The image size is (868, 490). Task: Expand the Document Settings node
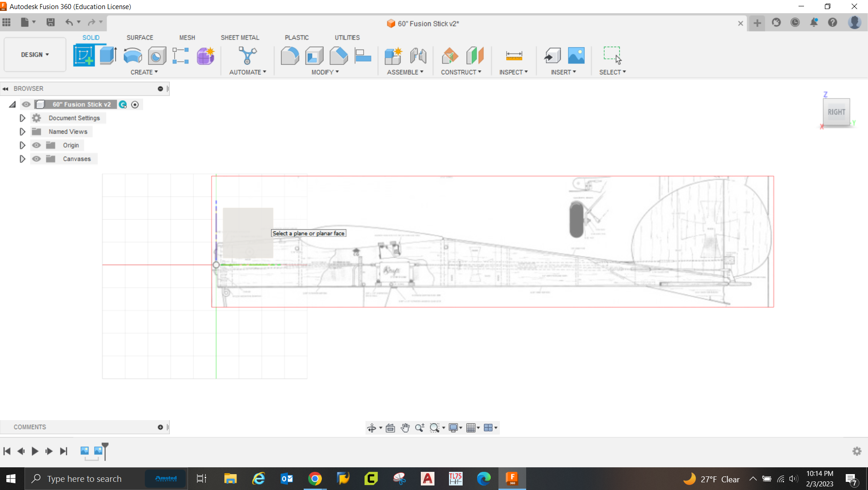click(x=22, y=118)
